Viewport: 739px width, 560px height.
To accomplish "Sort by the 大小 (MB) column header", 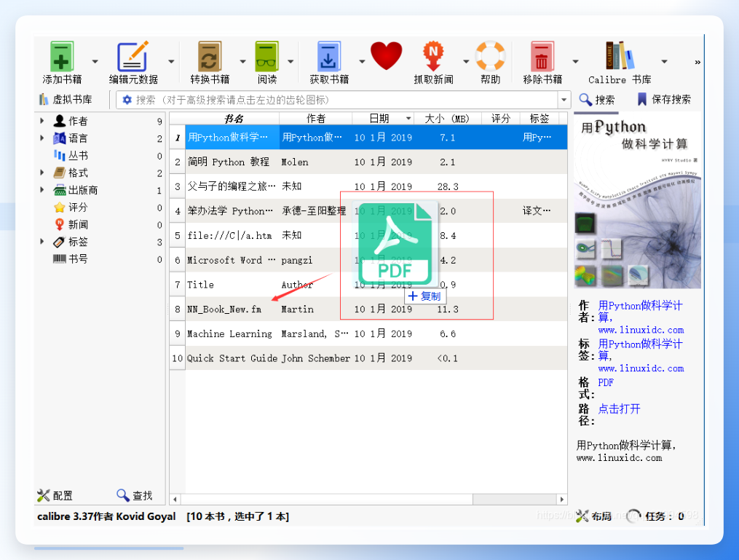I will click(447, 118).
